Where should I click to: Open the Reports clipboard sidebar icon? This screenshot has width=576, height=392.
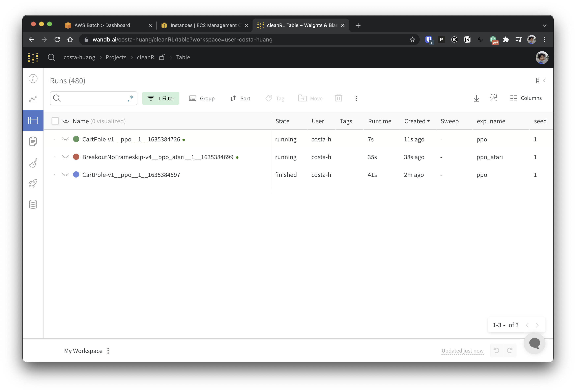(x=33, y=141)
